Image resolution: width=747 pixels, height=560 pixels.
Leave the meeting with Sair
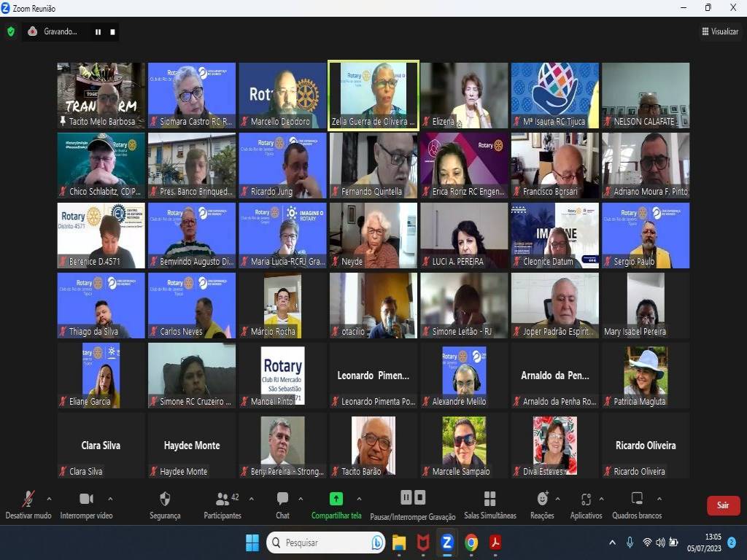pos(722,505)
